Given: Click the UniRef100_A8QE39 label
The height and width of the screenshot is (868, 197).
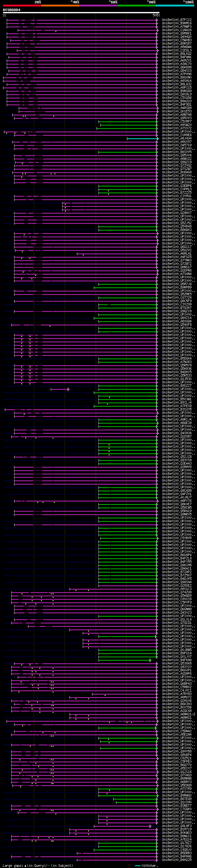Looking at the screenshot, I should point(176,423).
